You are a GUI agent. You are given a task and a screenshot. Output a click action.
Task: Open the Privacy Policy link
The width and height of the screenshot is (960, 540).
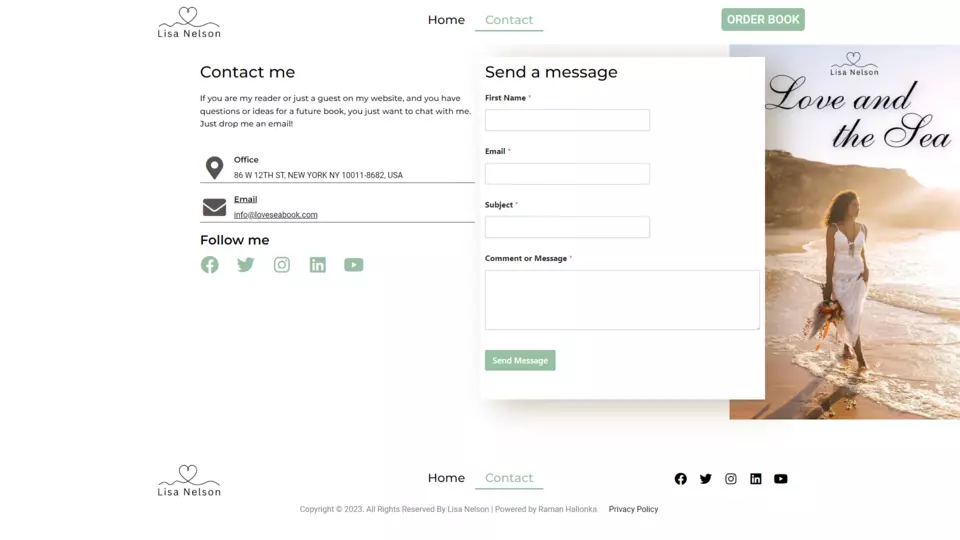coord(633,509)
